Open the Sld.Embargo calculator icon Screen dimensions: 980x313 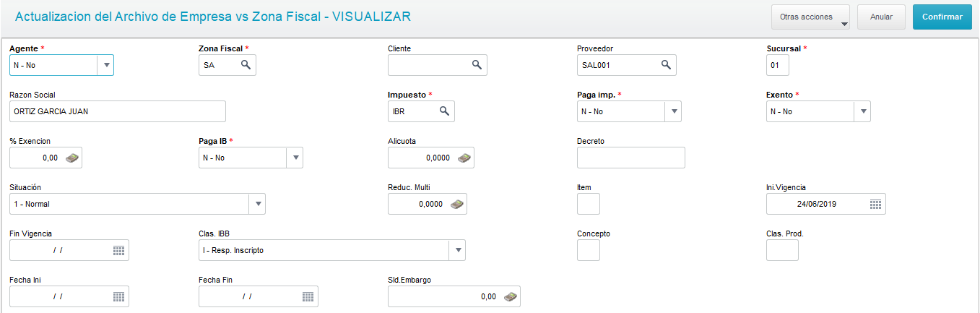pyautogui.click(x=511, y=296)
